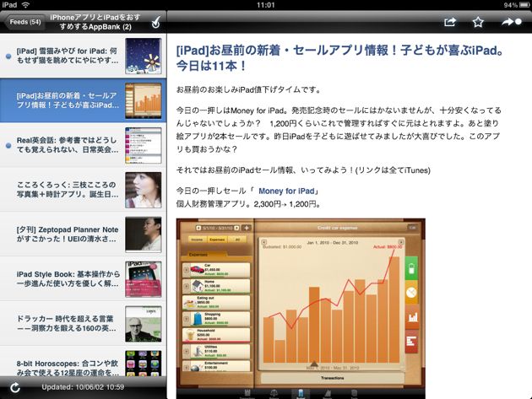Tap the snowy night cat thumbnail
Image resolution: width=532 pixels, height=399 pixels.
coord(144,56)
